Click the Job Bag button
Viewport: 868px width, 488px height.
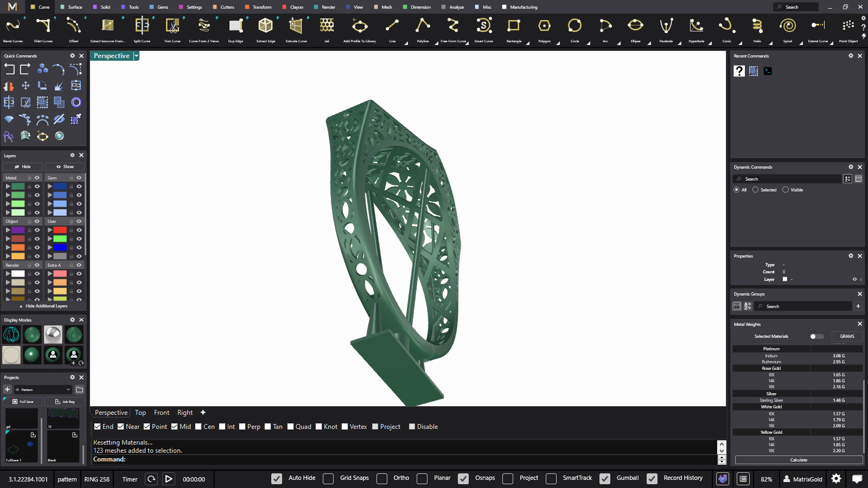65,402
